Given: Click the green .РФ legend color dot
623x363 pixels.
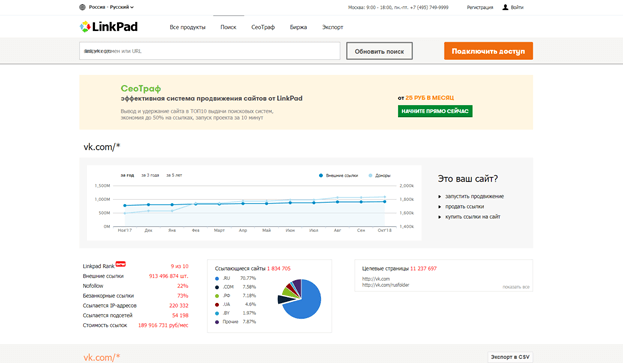Looking at the screenshot, I should pyautogui.click(x=217, y=296).
